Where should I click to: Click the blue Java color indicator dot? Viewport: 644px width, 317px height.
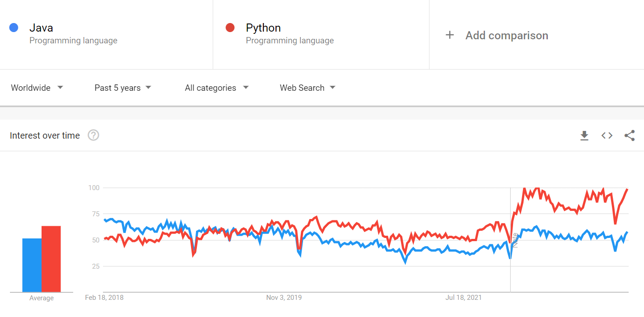(x=14, y=28)
